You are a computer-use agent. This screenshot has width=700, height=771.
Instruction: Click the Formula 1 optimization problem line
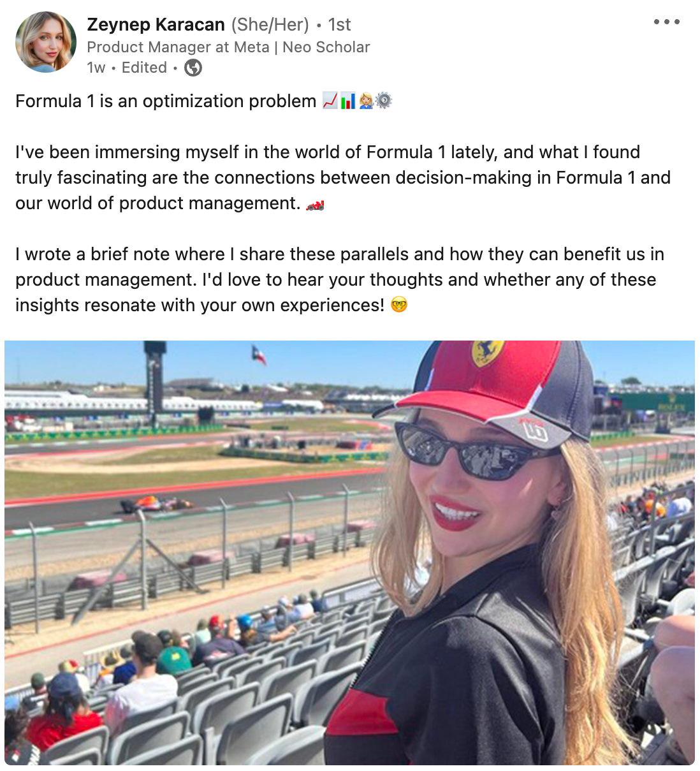pyautogui.click(x=166, y=101)
